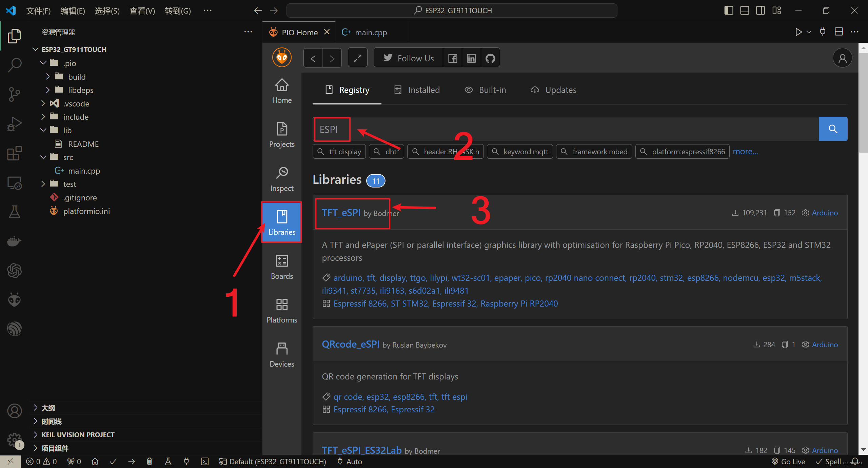Open the PlatformIO alien icon in activity bar
Screen dimensions: 868x468
click(x=14, y=299)
